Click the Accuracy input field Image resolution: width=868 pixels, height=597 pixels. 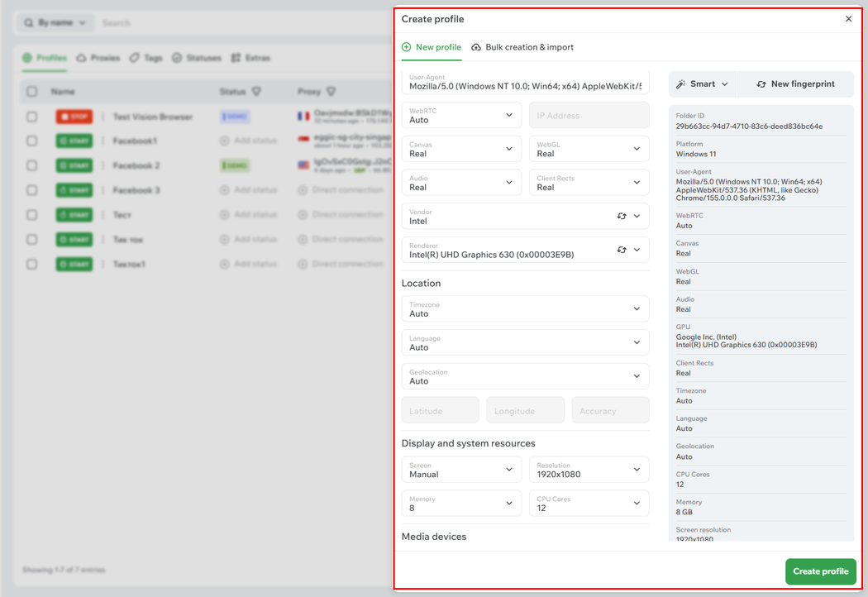point(611,410)
